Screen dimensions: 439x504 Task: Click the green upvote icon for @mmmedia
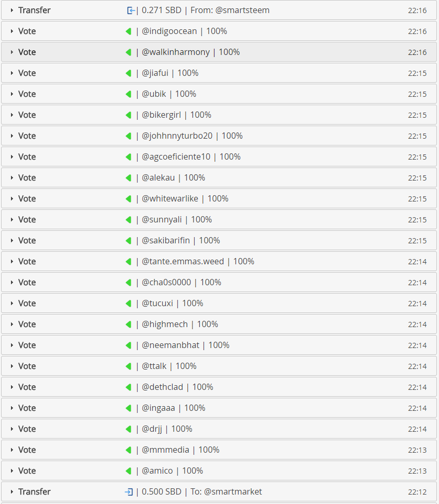(129, 450)
